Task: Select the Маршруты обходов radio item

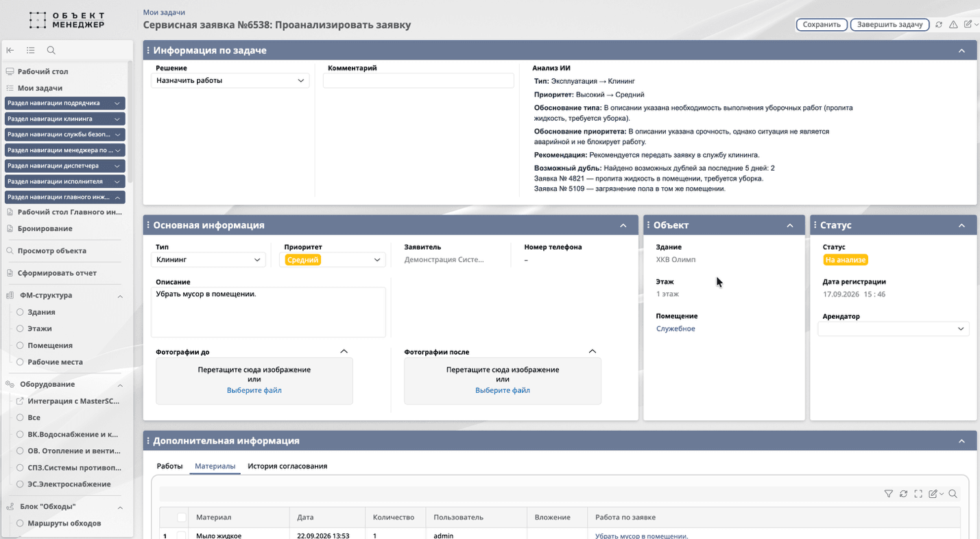Action: click(x=21, y=523)
